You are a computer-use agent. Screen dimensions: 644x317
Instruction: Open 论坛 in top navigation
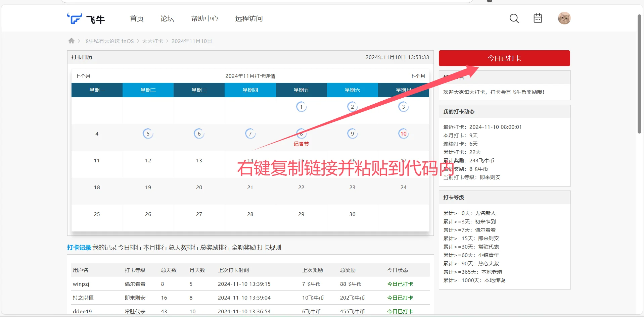167,19
